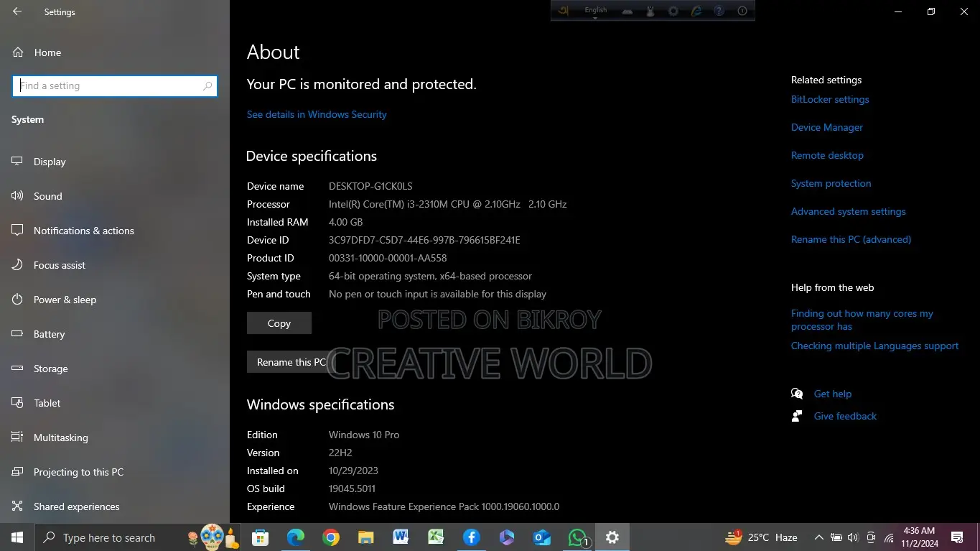The width and height of the screenshot is (980, 551).
Task: Click the Shared experiences icon
Action: click(x=18, y=506)
